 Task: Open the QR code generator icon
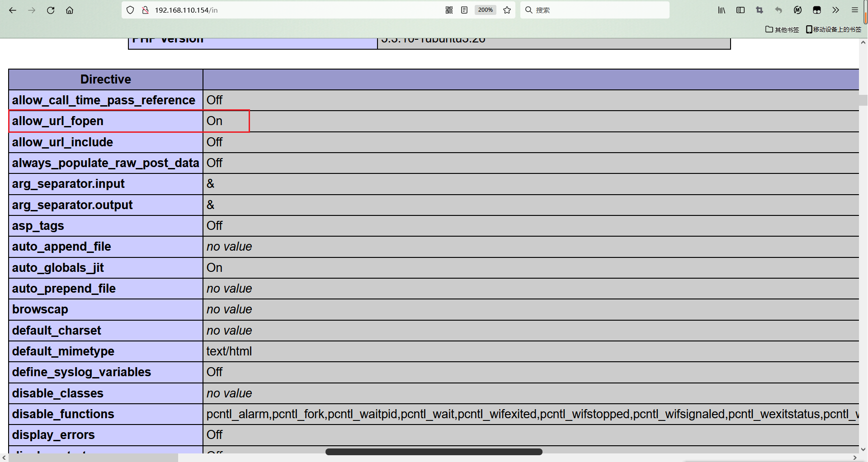click(x=449, y=10)
